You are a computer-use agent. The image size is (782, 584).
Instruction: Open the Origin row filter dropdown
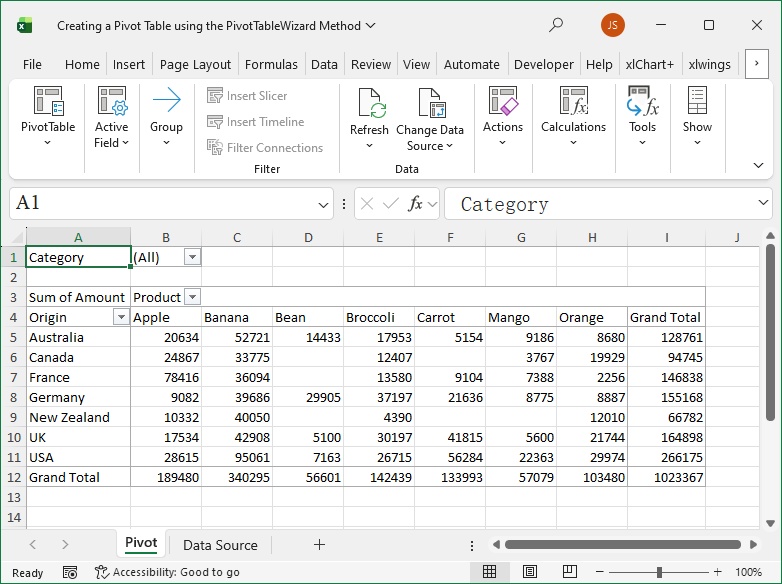[x=121, y=317]
